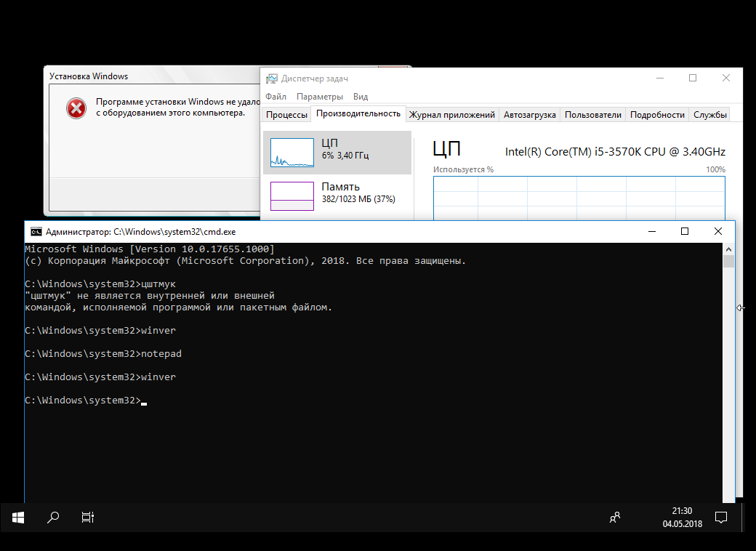The image size is (756, 551).
Task: Click the taskbar search magnifier icon
Action: click(x=53, y=518)
